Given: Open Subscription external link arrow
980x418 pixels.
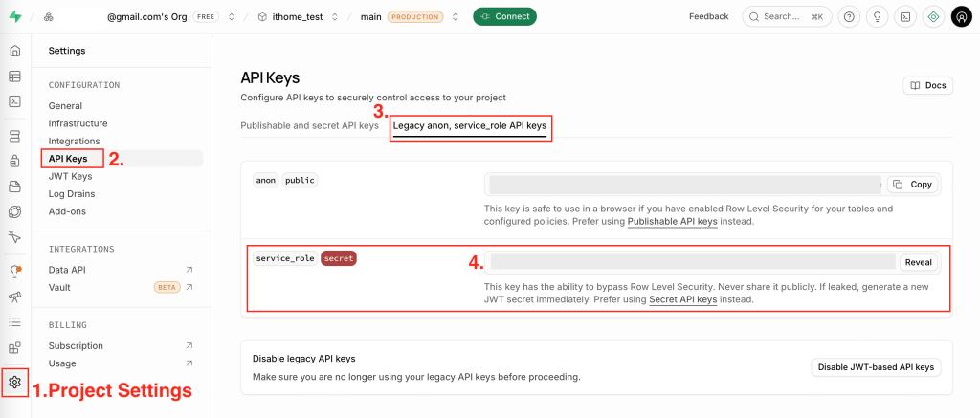Looking at the screenshot, I should 189,345.
